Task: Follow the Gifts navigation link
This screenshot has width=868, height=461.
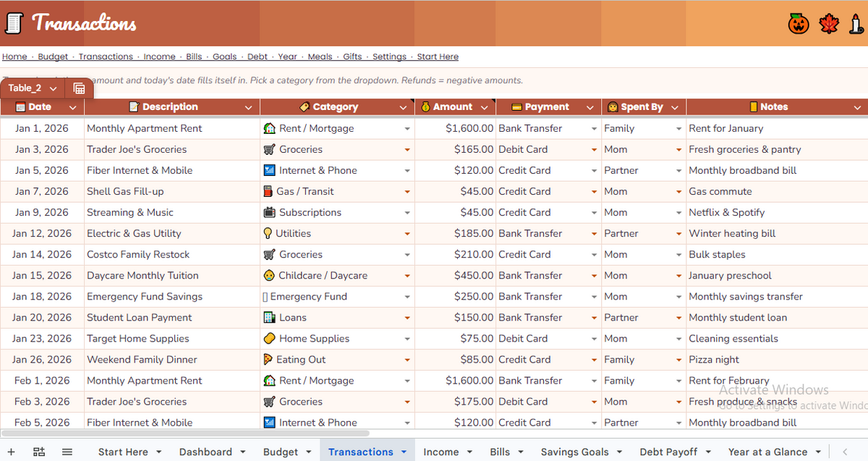Action: point(352,56)
